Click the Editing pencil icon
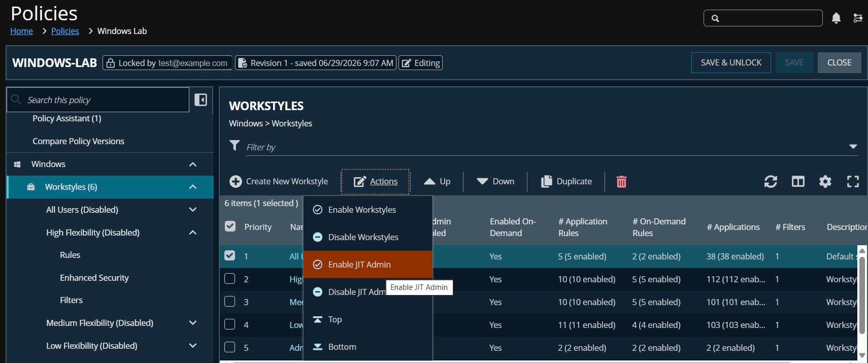 tap(407, 63)
